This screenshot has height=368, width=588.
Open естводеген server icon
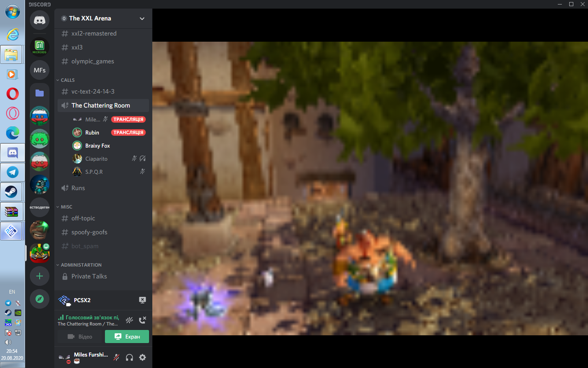coord(40,207)
